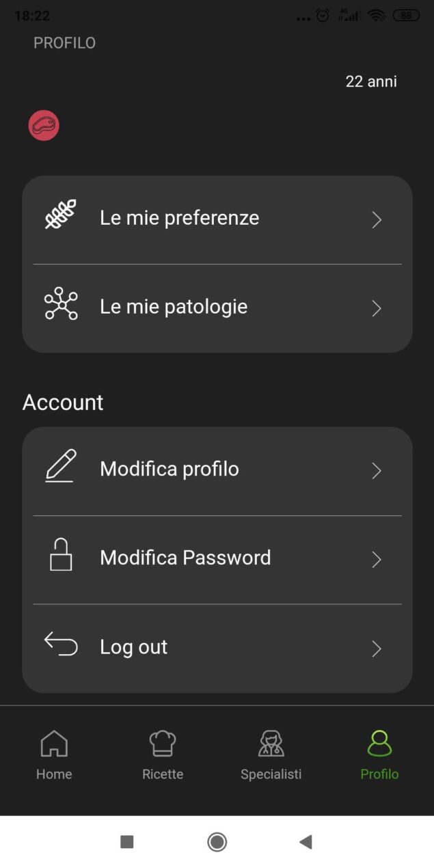This screenshot has height=868, width=434.
Task: Click the pencil icon for Modifica profilo
Action: (61, 466)
